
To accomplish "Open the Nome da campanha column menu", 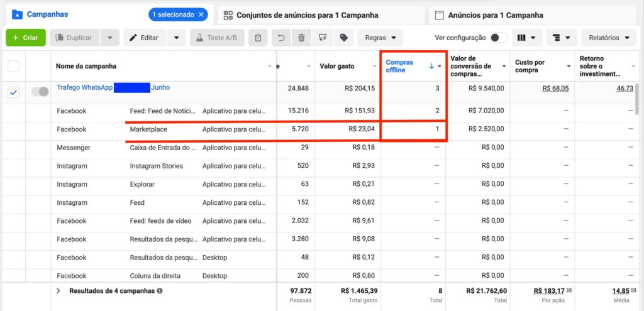I will pyautogui.click(x=269, y=67).
